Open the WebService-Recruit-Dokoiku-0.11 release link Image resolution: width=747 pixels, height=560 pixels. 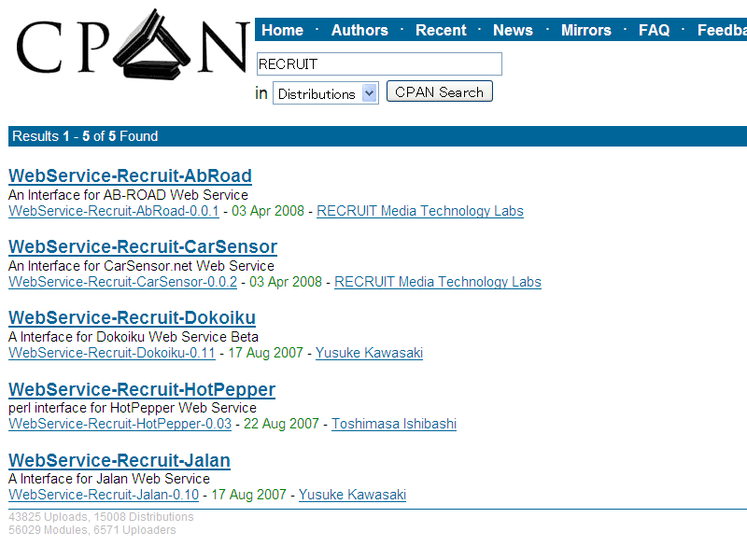pyautogui.click(x=112, y=353)
